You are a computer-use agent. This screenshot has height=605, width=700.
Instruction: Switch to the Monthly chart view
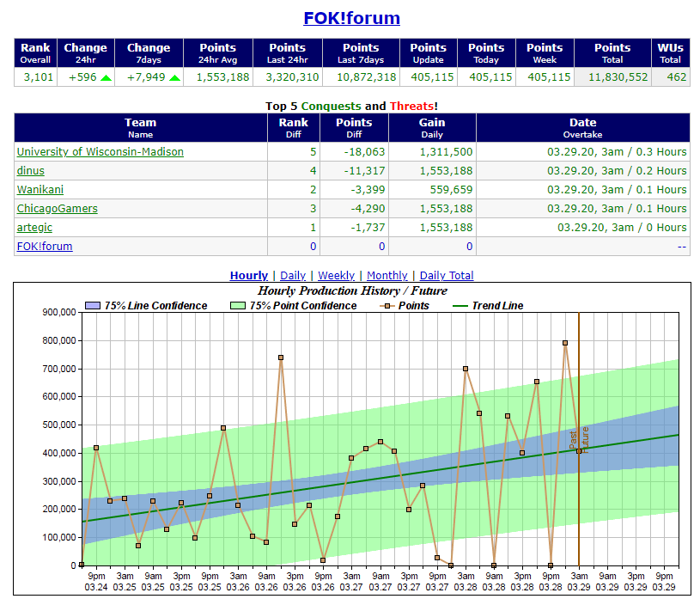point(387,275)
